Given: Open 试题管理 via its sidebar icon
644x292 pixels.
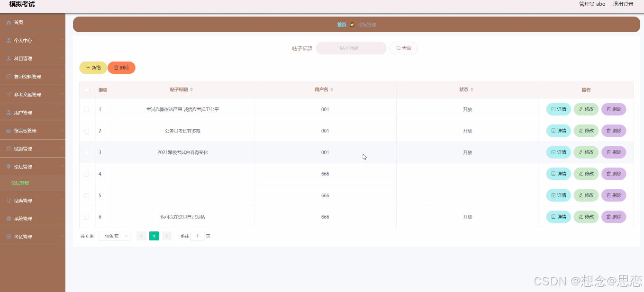Looking at the screenshot, I should click(x=9, y=149).
